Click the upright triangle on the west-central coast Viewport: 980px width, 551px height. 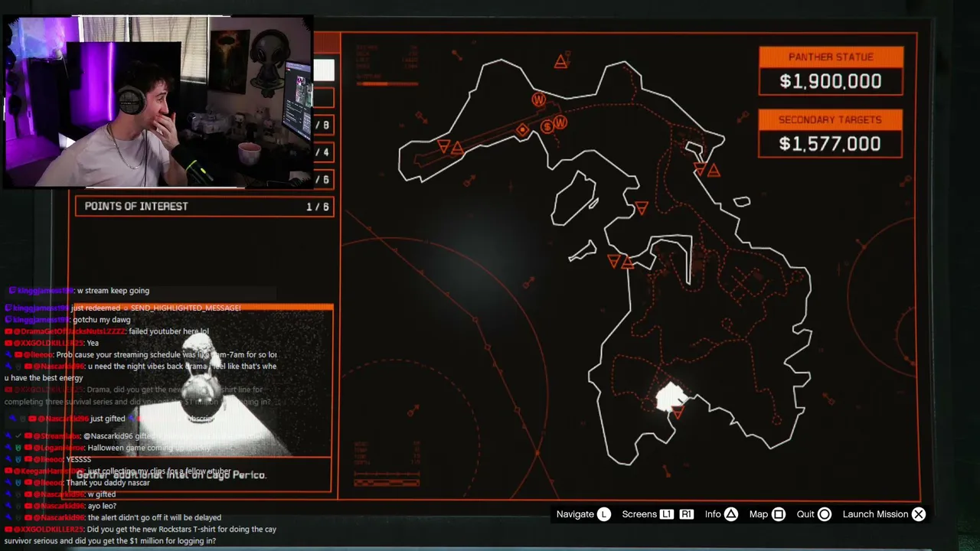click(x=628, y=263)
